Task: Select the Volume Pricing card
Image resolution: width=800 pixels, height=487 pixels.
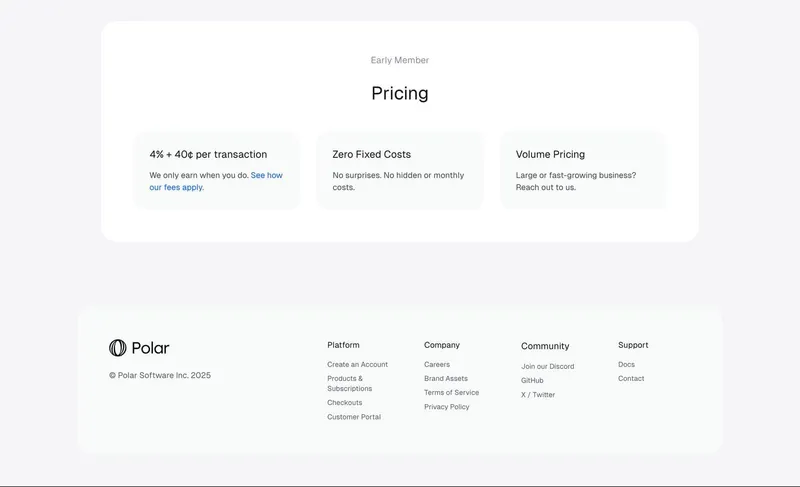Action: click(583, 170)
